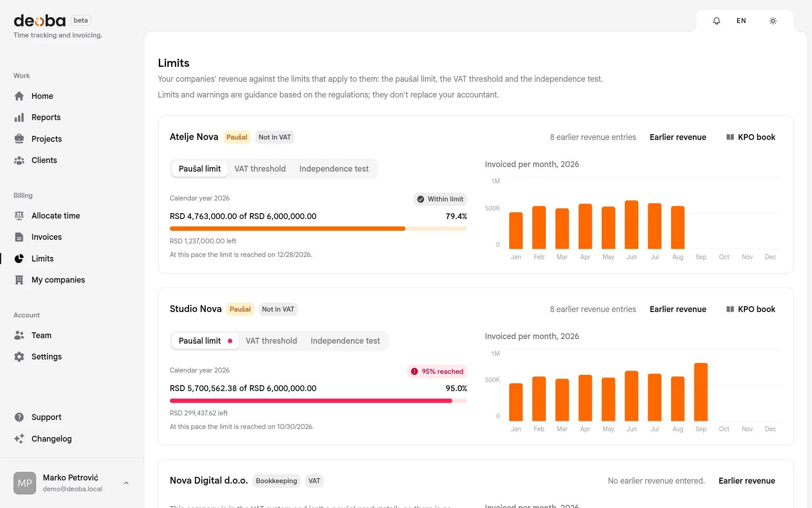Screen dimensions: 812x508
Task: Open the Projects section
Action: 46,139
